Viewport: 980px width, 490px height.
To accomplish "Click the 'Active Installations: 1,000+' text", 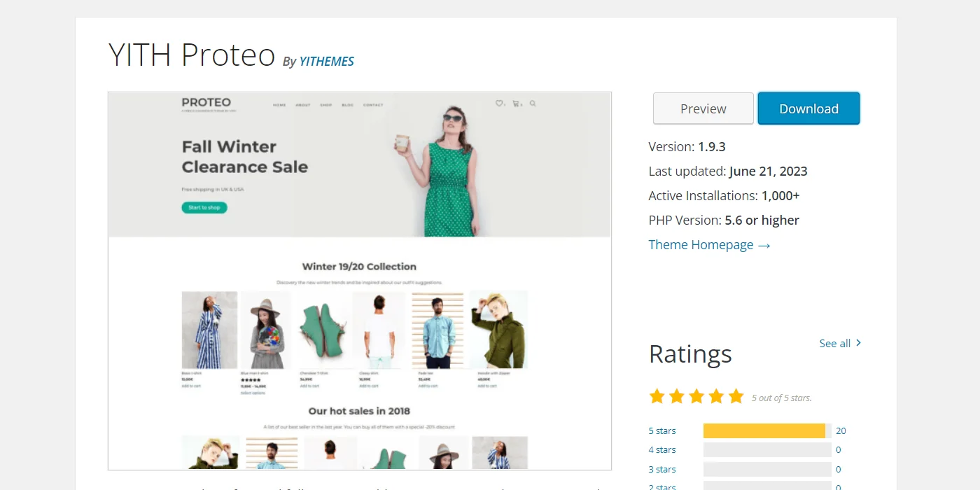I will pos(724,196).
